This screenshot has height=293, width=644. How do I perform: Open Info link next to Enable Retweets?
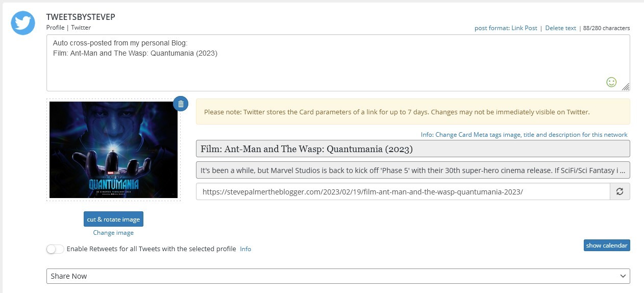click(245, 249)
